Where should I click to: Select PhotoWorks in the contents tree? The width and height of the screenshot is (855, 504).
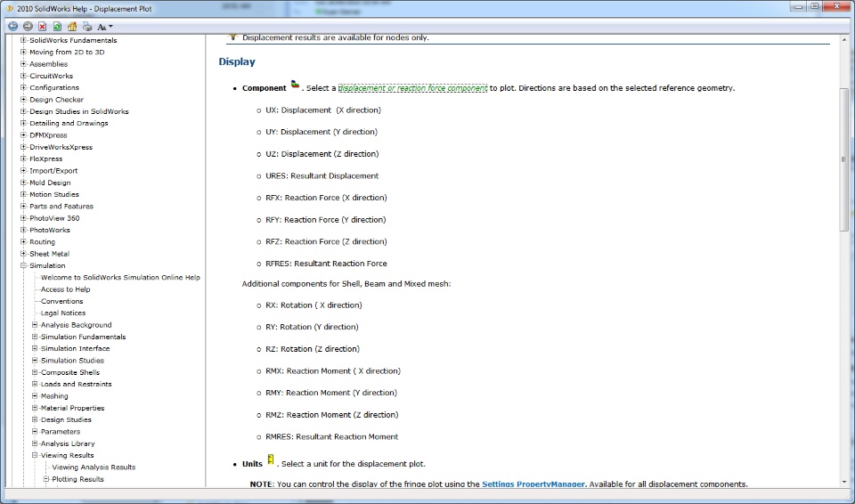pos(50,230)
